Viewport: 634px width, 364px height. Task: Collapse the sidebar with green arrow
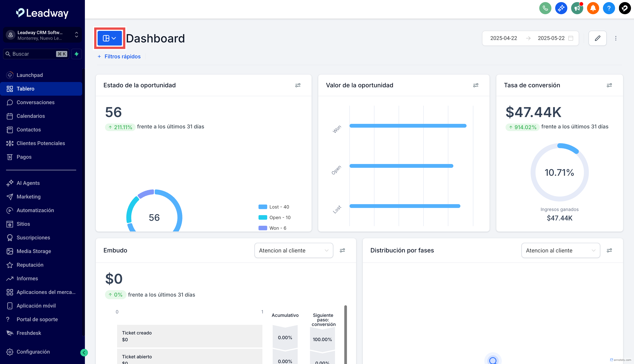click(x=84, y=352)
